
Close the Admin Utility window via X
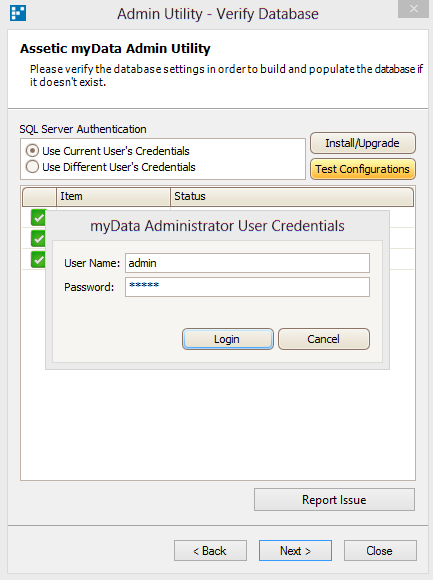(x=413, y=9)
